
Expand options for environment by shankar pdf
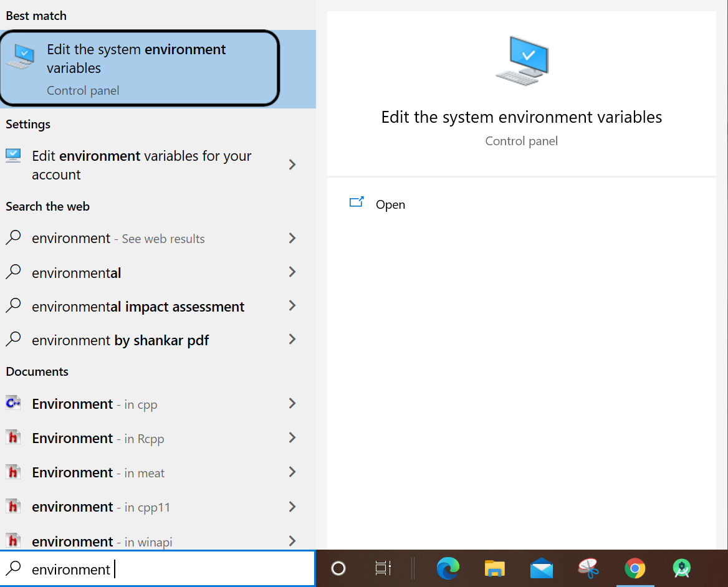coord(292,340)
